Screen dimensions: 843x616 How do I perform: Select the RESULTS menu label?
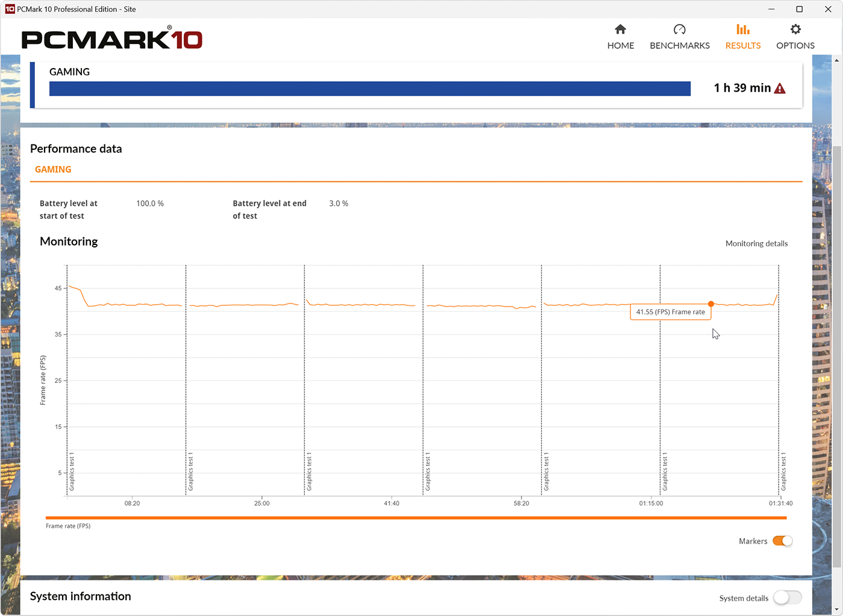coord(743,46)
